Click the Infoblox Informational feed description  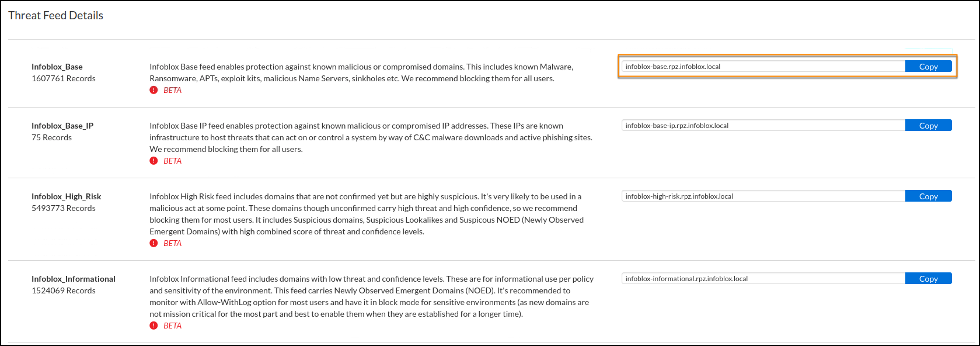pyautogui.click(x=372, y=296)
